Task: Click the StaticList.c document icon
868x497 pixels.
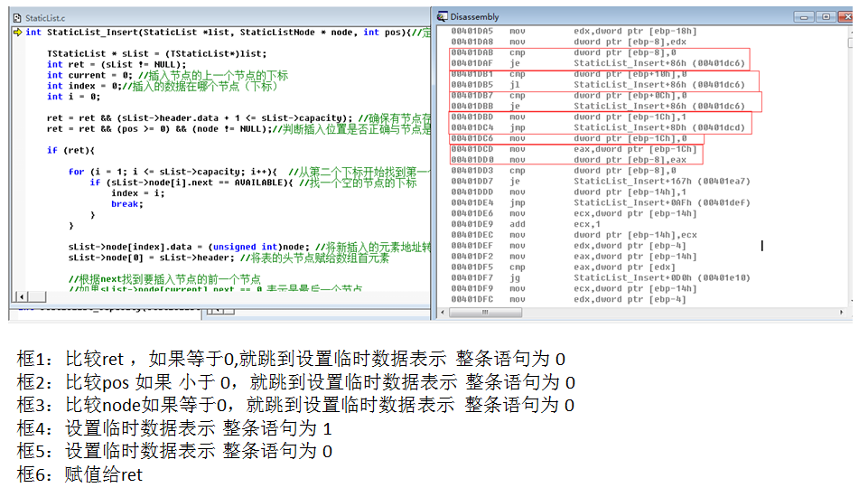Action: pyautogui.click(x=17, y=18)
